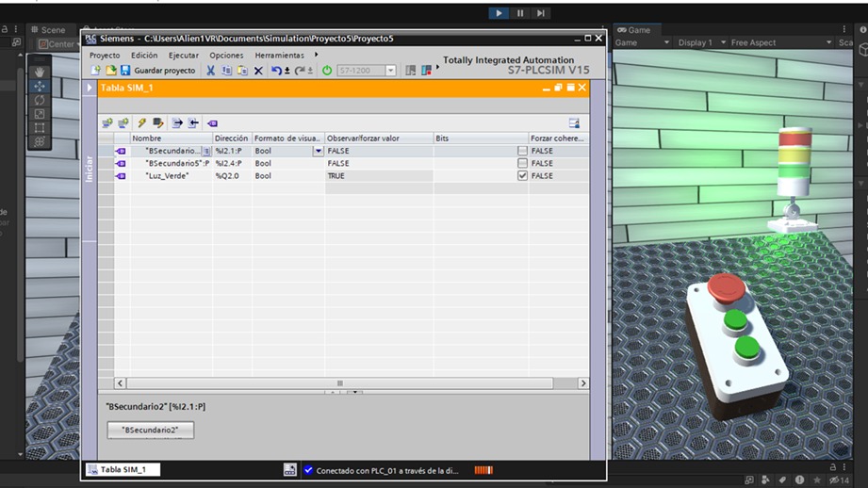The height and width of the screenshot is (488, 868).
Task: Click the scroll right arrow of table scrollbar
Action: 583,382
